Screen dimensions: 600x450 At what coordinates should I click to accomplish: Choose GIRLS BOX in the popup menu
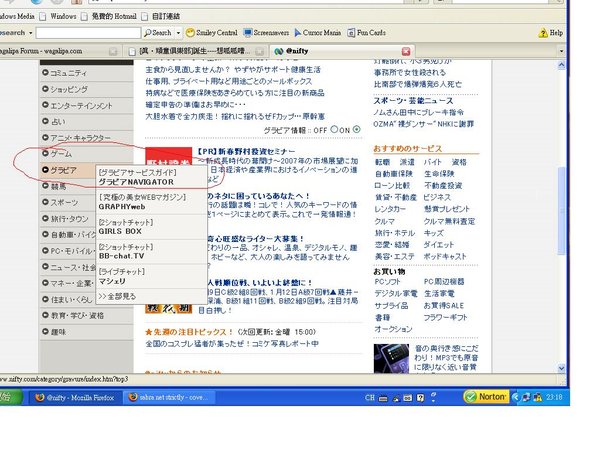pyautogui.click(x=119, y=230)
